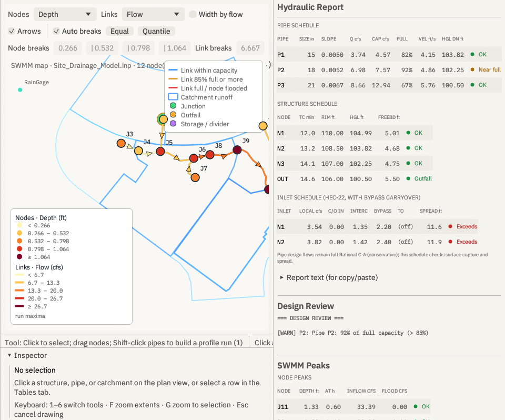Select N1 row in Structure Schedule
Screen dimensions: 505x420
354,133
